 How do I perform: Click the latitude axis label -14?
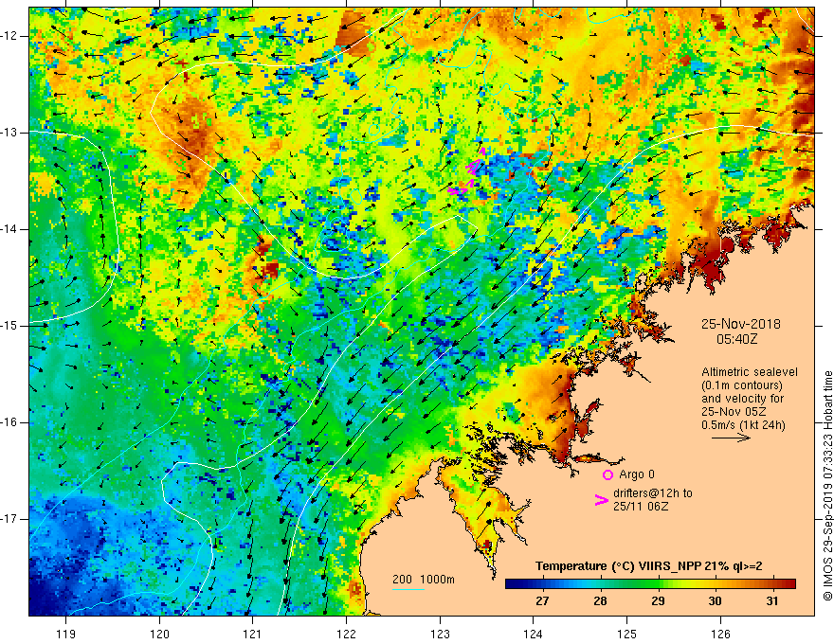point(9,229)
